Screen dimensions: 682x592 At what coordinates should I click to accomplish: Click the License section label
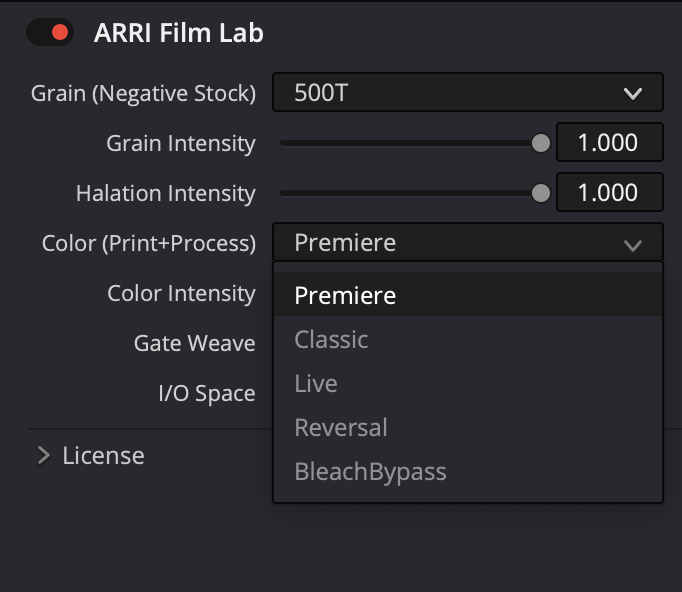pyautogui.click(x=103, y=456)
